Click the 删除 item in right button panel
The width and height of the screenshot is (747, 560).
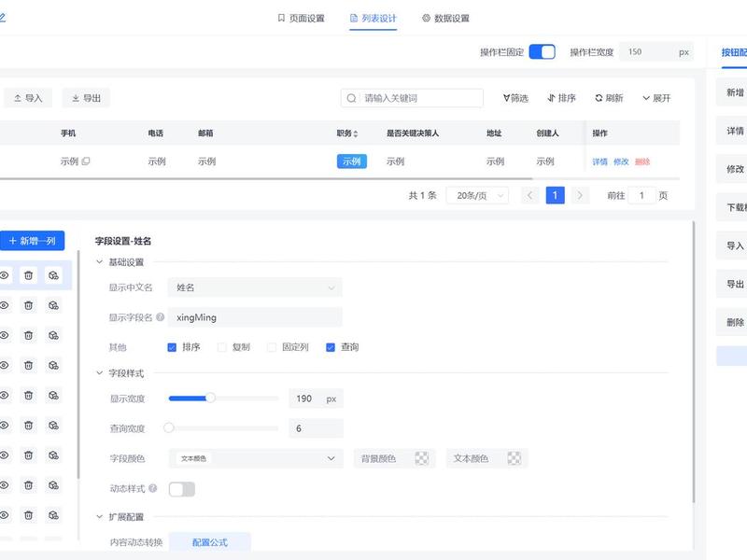pos(732,322)
